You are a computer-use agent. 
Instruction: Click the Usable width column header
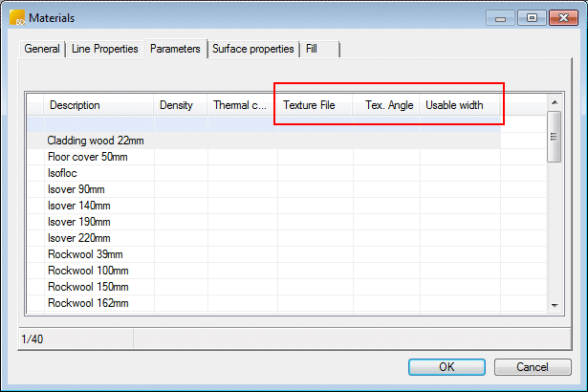tap(455, 105)
